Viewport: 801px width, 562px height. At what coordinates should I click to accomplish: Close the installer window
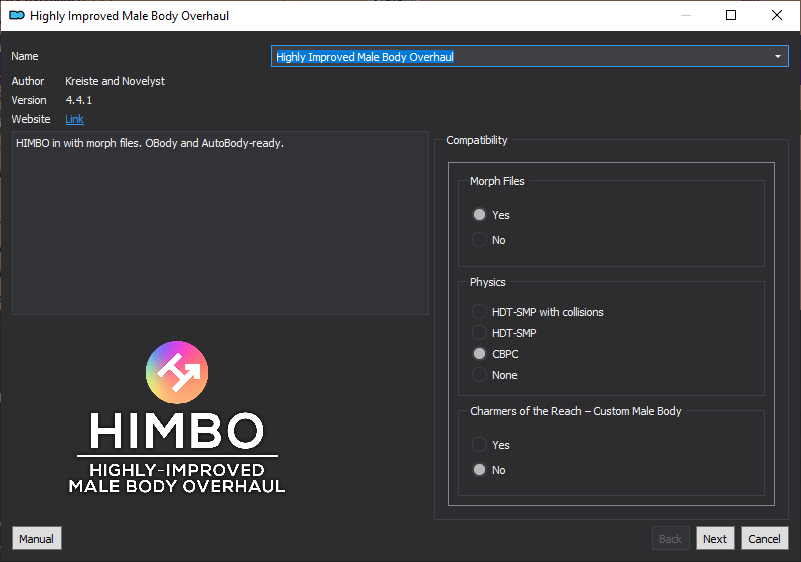pos(776,15)
